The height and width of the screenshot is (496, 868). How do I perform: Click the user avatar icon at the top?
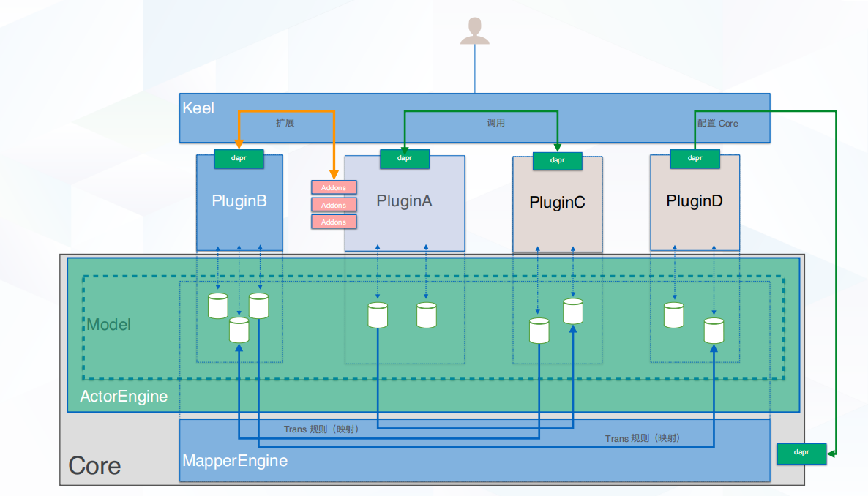475,29
